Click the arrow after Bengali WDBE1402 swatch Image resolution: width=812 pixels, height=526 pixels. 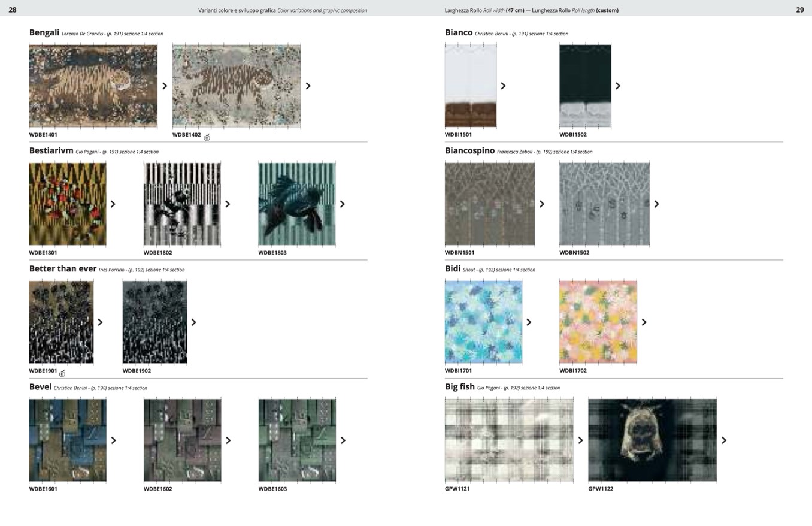pos(308,86)
